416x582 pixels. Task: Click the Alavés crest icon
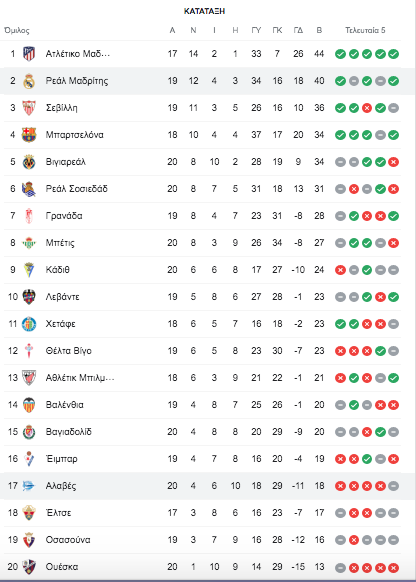(x=29, y=486)
